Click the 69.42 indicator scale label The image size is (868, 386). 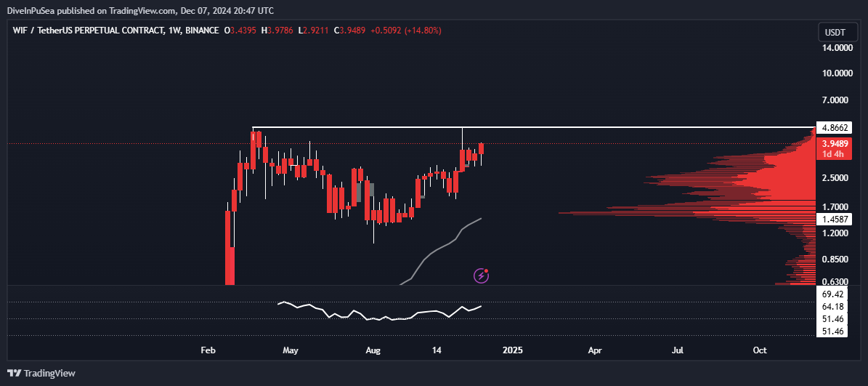(832, 293)
